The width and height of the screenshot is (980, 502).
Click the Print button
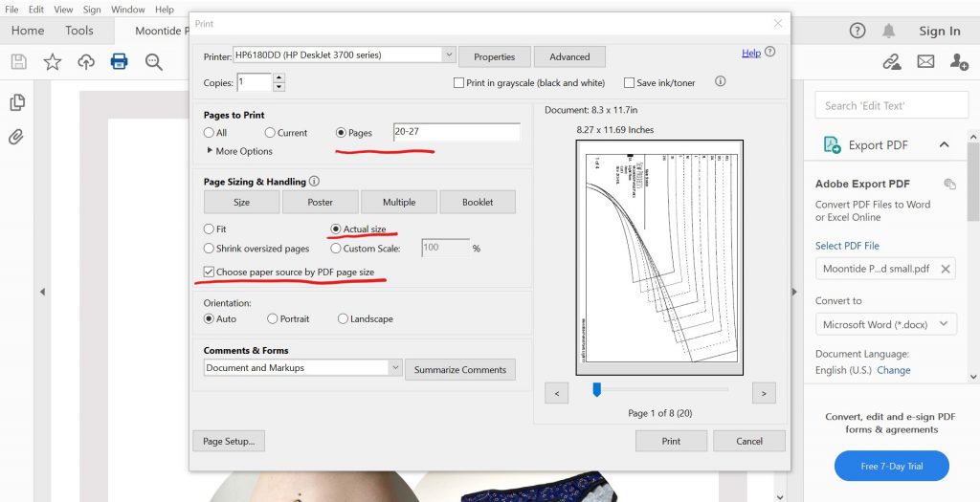(x=671, y=441)
